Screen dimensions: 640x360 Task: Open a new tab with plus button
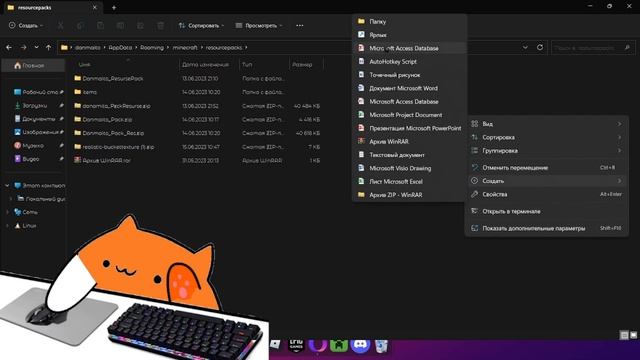[x=114, y=7]
